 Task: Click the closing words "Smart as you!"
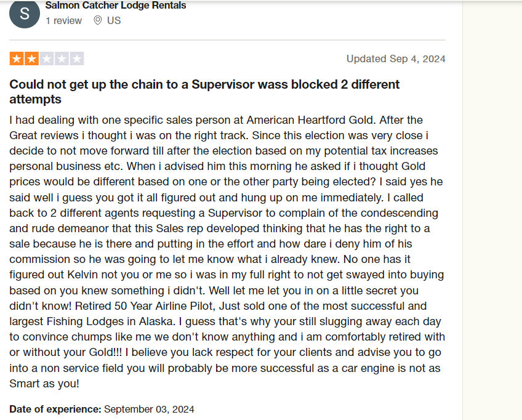[x=44, y=384]
